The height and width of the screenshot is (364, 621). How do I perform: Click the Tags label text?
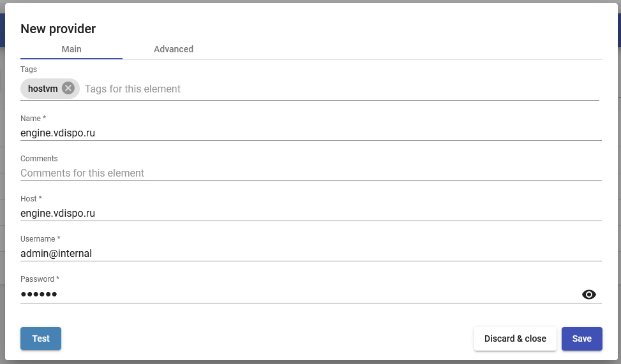point(29,69)
